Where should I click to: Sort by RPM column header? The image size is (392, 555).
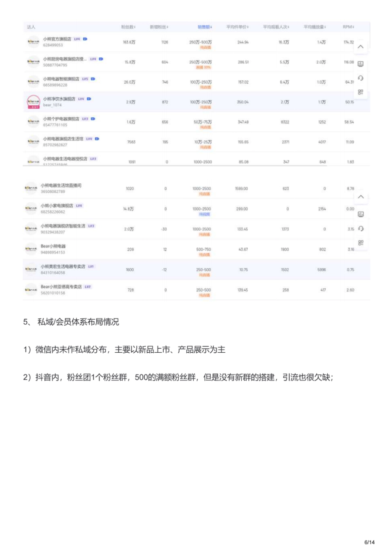tap(348, 27)
